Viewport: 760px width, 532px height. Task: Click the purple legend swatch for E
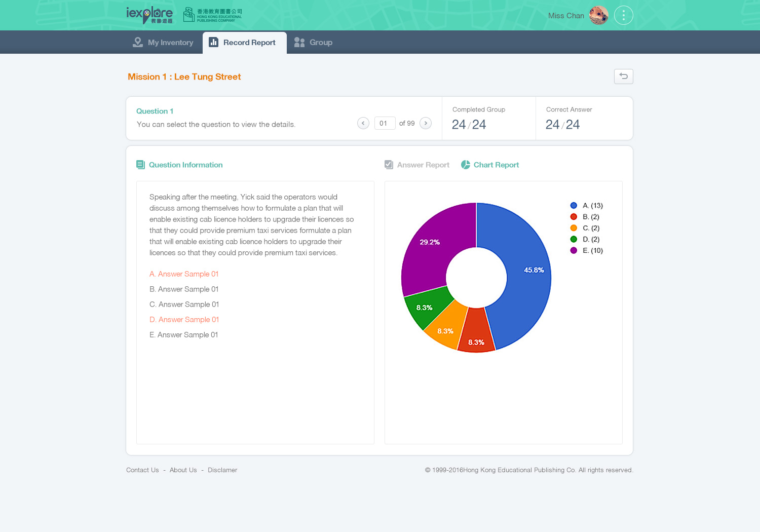574,250
